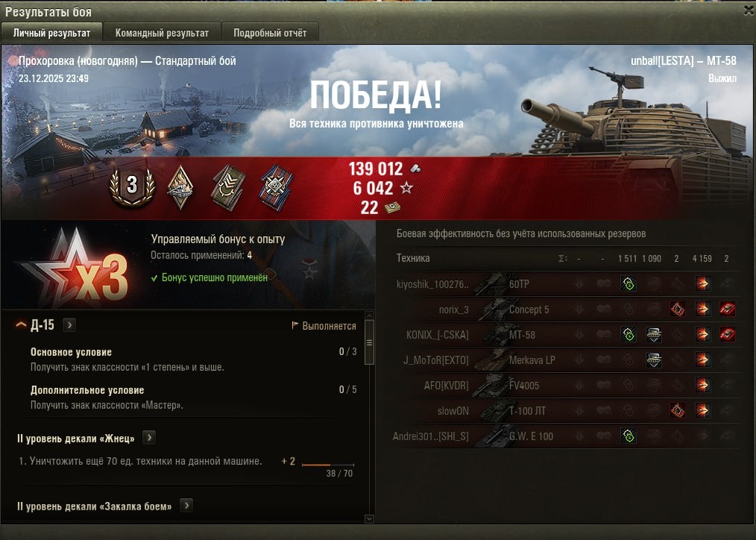Click the battle place 3 laurel badge
This screenshot has width=756, height=540.
point(132,186)
